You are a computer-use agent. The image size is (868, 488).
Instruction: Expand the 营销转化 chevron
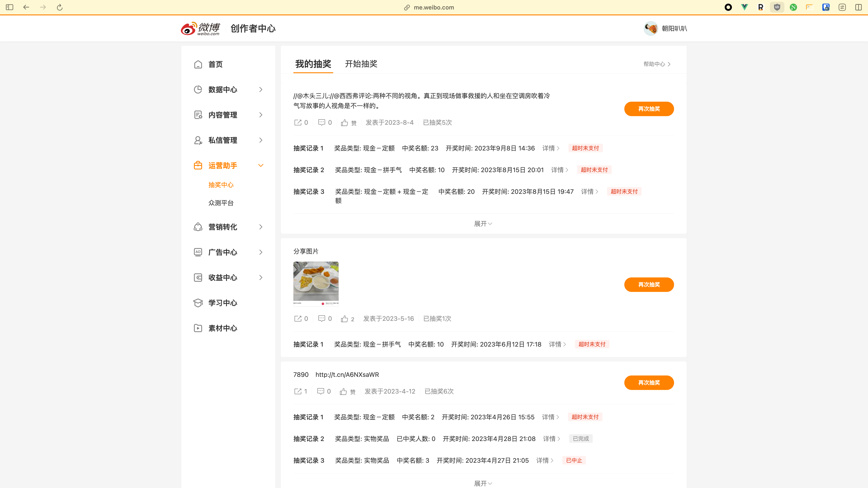point(260,227)
